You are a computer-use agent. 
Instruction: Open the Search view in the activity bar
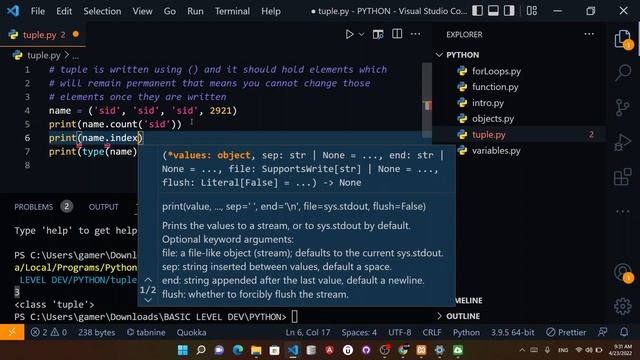coord(623,73)
